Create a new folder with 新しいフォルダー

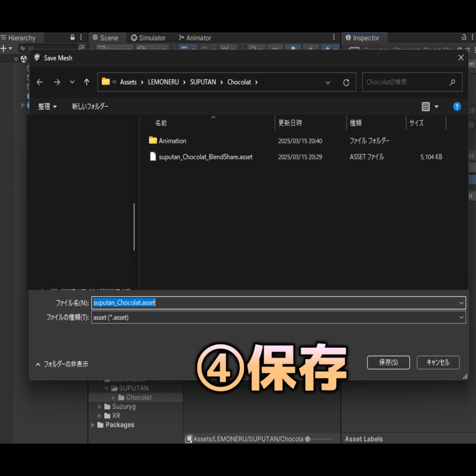tap(90, 106)
